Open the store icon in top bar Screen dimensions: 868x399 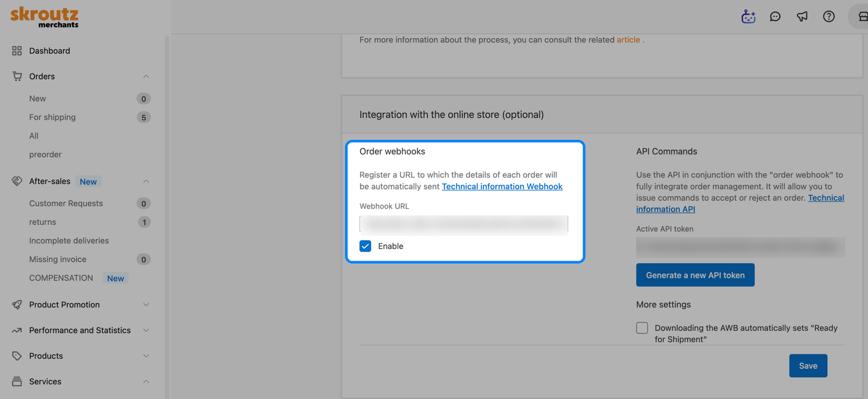[863, 16]
